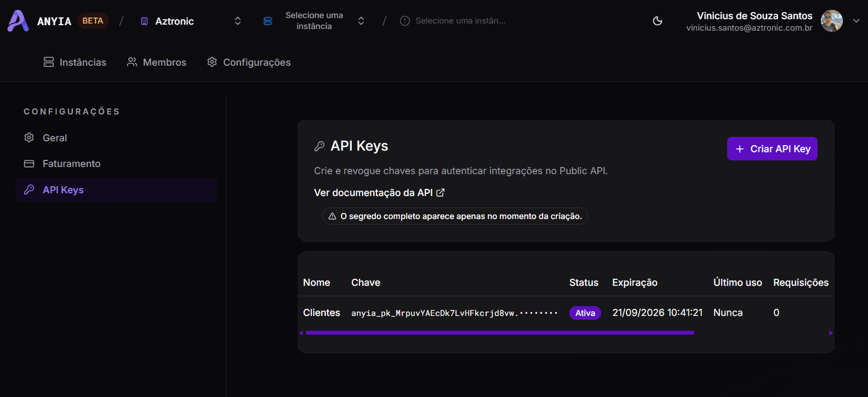Click the credit card icon beside Faturamento

pyautogui.click(x=29, y=164)
